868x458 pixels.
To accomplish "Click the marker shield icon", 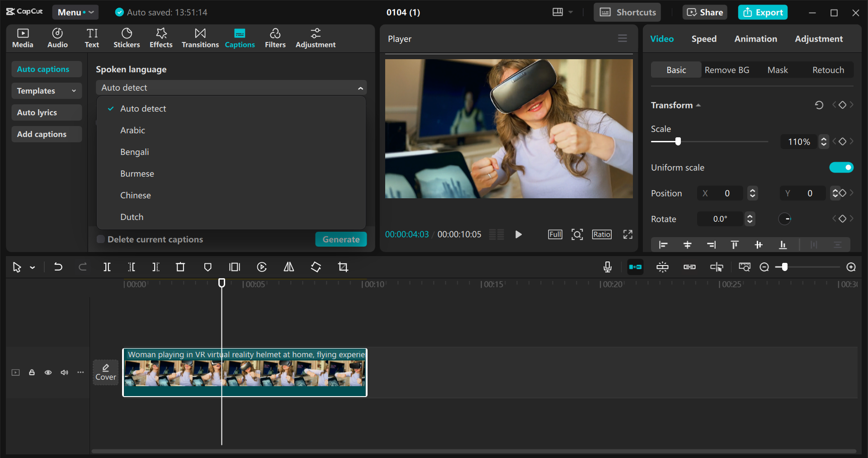I will point(208,267).
